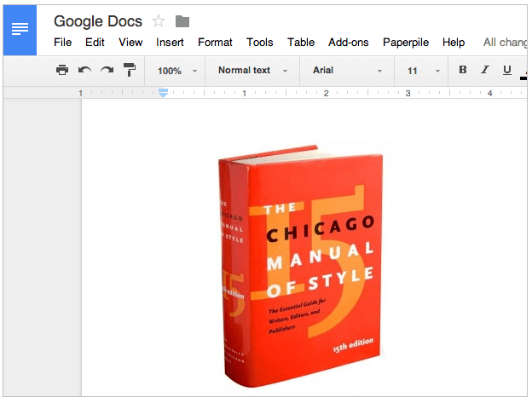Open the File menu
This screenshot has height=403, width=532.
(x=63, y=43)
